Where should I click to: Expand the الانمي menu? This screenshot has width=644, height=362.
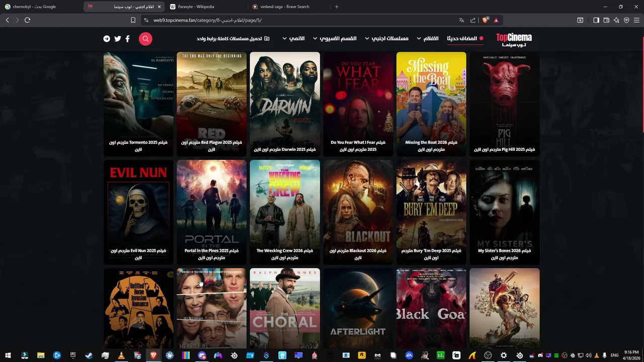pyautogui.click(x=293, y=39)
